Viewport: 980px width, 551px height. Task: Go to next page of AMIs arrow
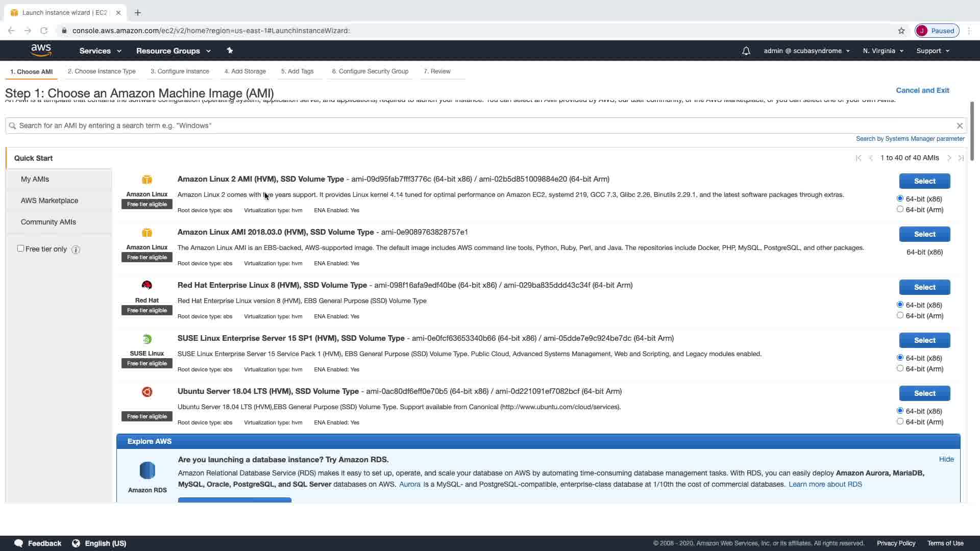click(x=949, y=158)
